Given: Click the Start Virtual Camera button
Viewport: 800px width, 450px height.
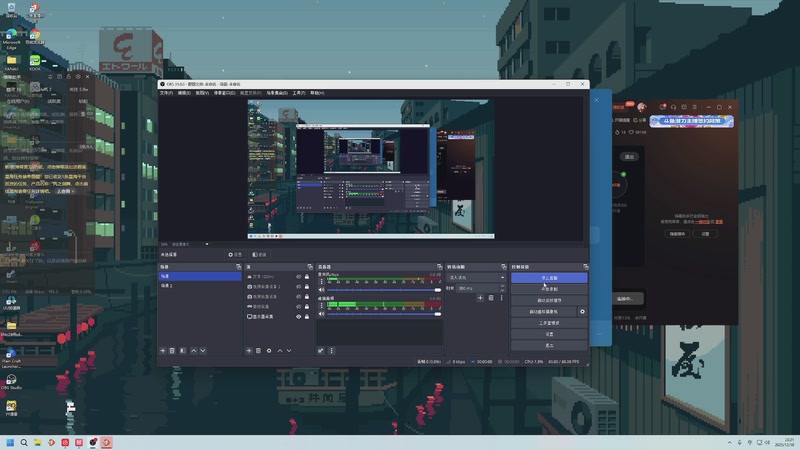Looking at the screenshot, I should 544,311.
